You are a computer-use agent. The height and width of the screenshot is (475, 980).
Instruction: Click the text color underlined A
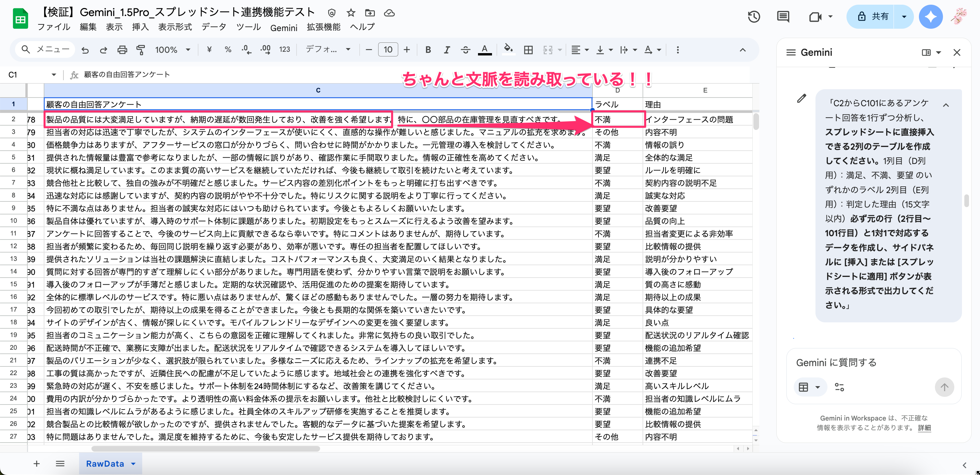484,50
